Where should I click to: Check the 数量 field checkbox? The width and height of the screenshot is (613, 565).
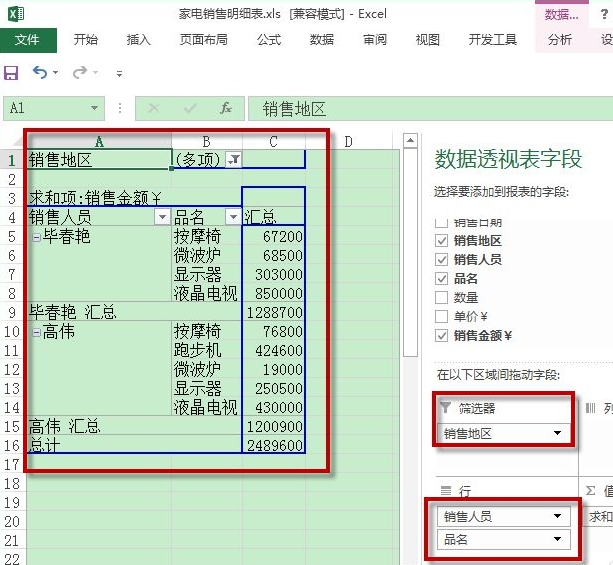pyautogui.click(x=442, y=297)
